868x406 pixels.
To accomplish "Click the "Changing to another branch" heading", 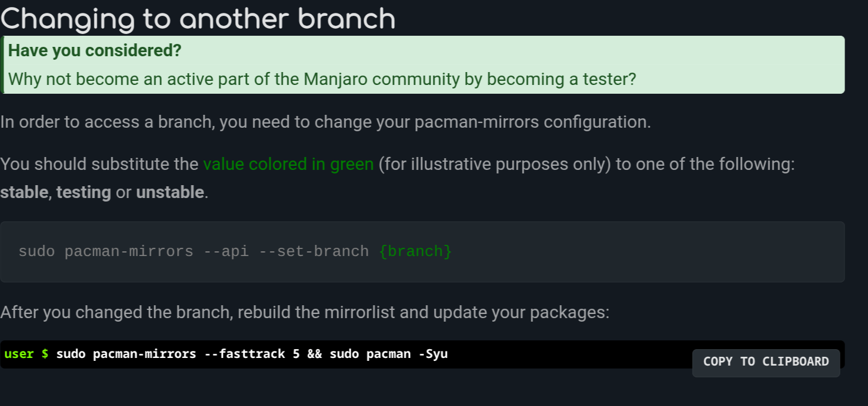I will coord(198,18).
